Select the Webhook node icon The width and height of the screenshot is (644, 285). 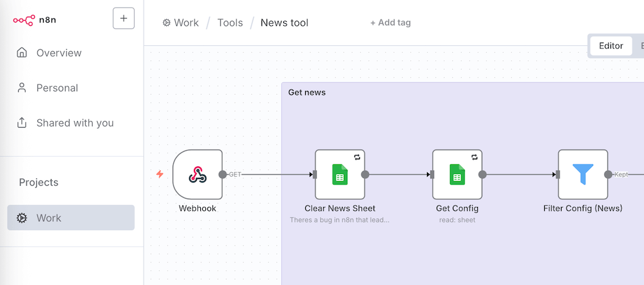click(197, 175)
